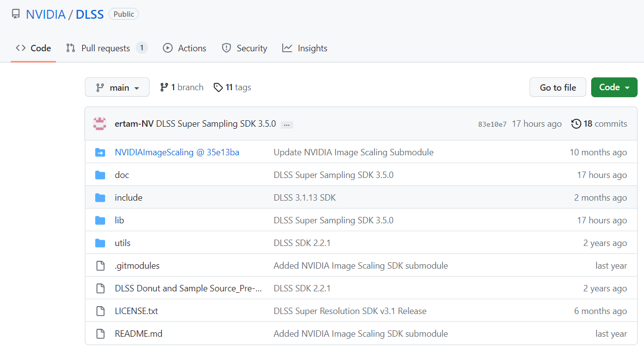Click the .gitmodules file icon
The height and width of the screenshot is (352, 644).
(100, 266)
